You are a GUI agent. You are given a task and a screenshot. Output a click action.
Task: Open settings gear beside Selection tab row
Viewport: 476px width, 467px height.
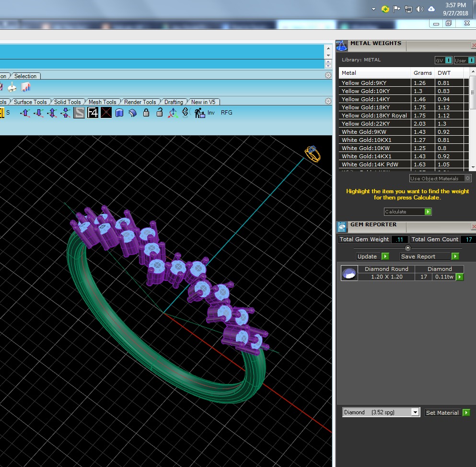(x=328, y=75)
